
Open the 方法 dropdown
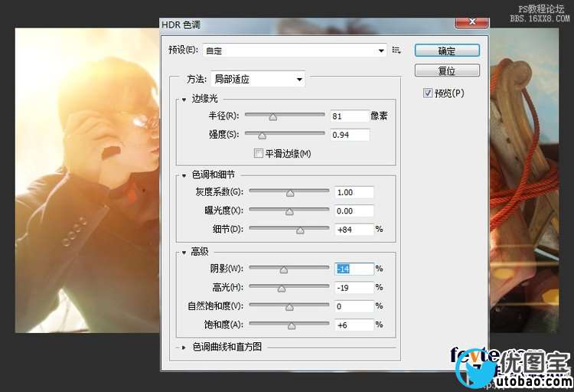coord(258,79)
